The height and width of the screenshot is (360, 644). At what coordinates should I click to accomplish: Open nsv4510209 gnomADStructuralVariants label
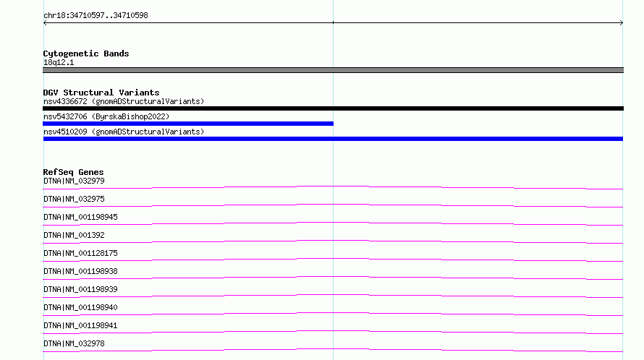click(124, 132)
